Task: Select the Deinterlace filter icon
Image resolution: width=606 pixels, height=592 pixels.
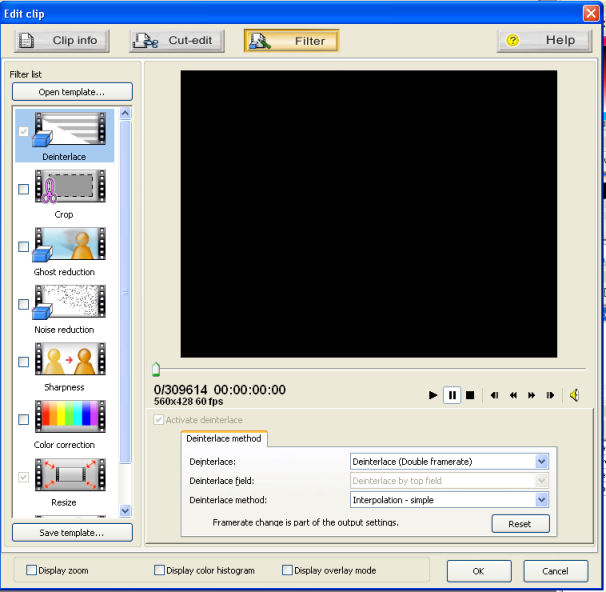Action: pyautogui.click(x=70, y=129)
